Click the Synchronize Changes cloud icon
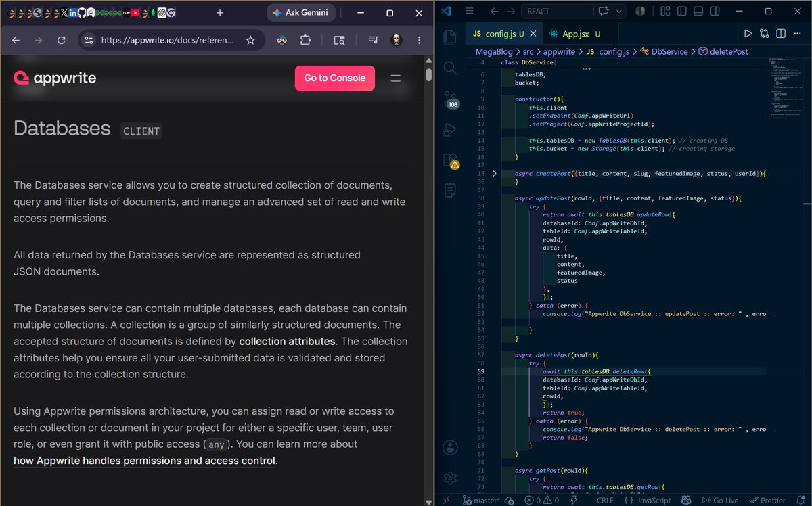Viewport: 812px width, 506px height. click(509, 501)
